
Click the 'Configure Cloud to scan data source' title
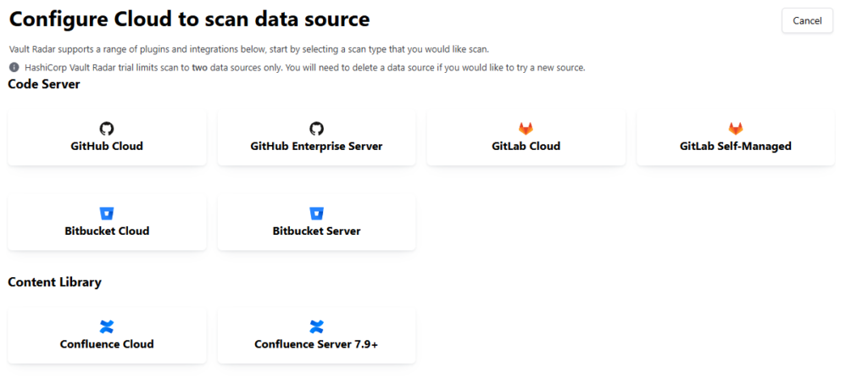(189, 19)
